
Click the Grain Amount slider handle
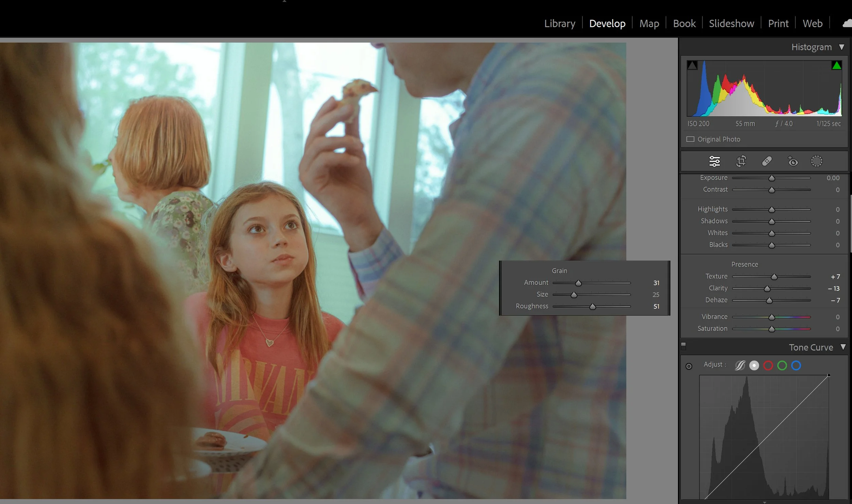578,283
